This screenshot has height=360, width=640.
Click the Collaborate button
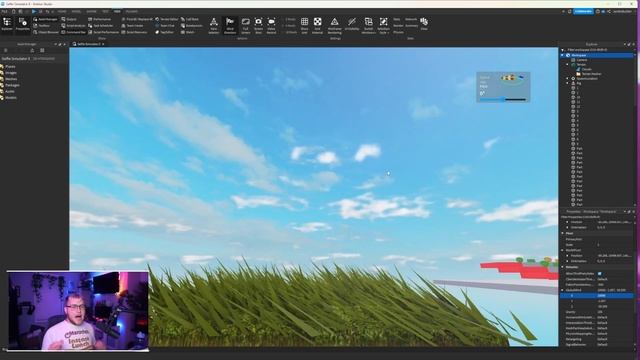pyautogui.click(x=583, y=11)
